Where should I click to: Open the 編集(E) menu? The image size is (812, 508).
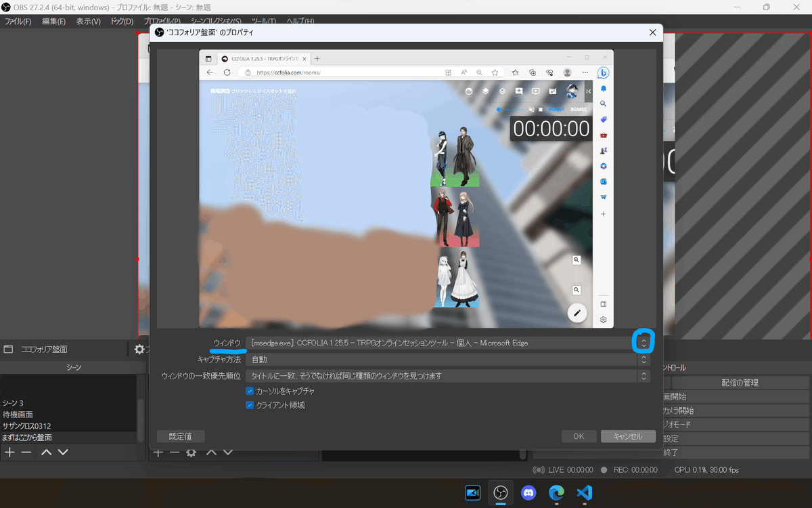click(x=53, y=22)
